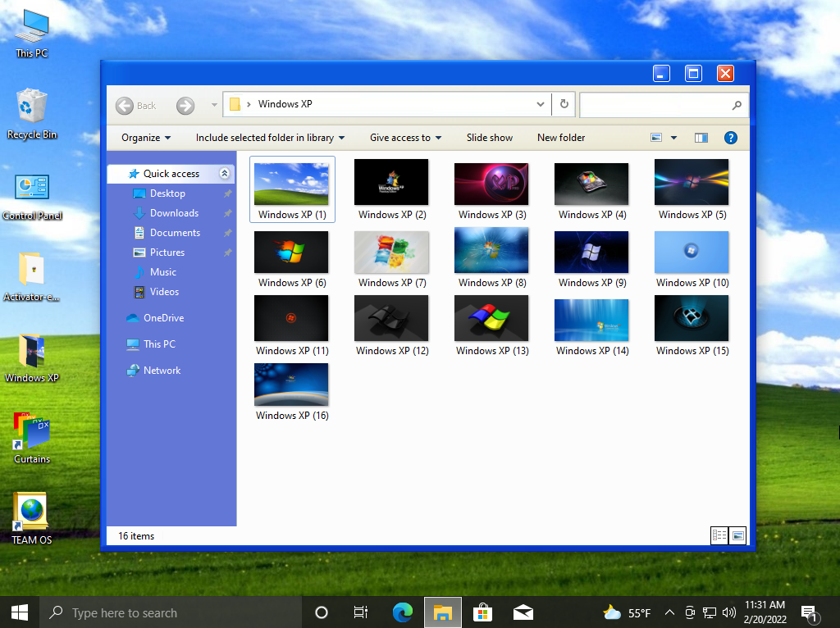Select the Windows XP (13) thumbnail
The width and height of the screenshot is (840, 628).
point(492,326)
